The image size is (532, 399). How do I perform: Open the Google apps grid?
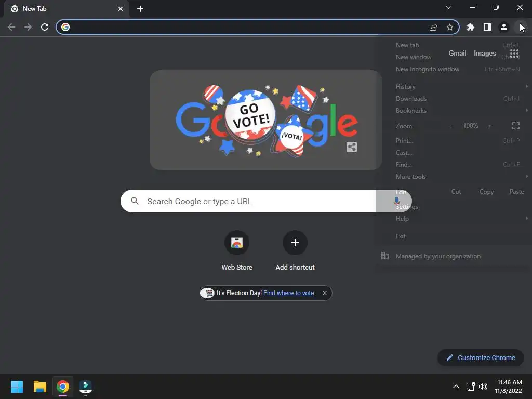(x=514, y=54)
